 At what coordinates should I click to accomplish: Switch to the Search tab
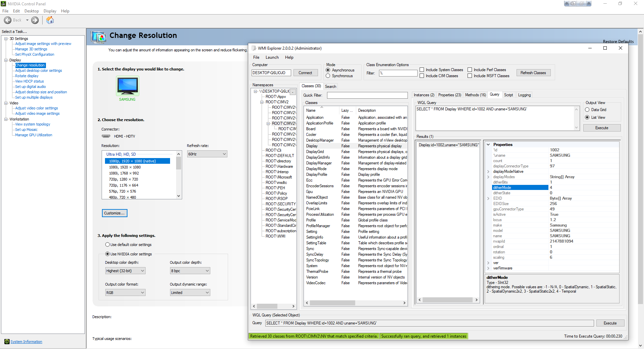pyautogui.click(x=330, y=87)
